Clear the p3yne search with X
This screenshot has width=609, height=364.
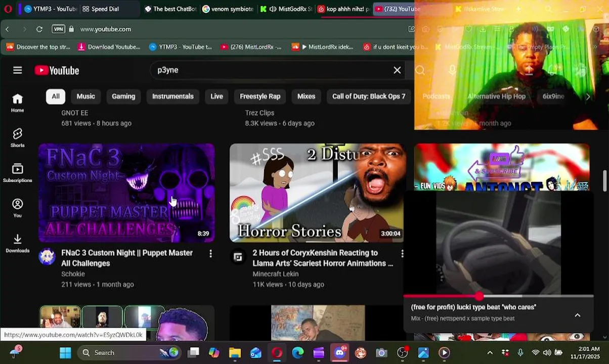(x=397, y=70)
